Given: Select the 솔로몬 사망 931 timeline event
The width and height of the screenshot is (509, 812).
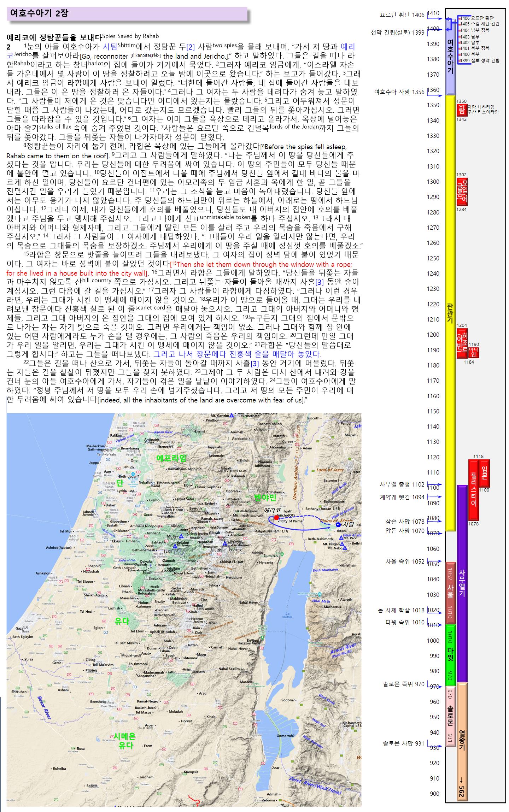Looking at the screenshot, I should pyautogui.click(x=404, y=743).
